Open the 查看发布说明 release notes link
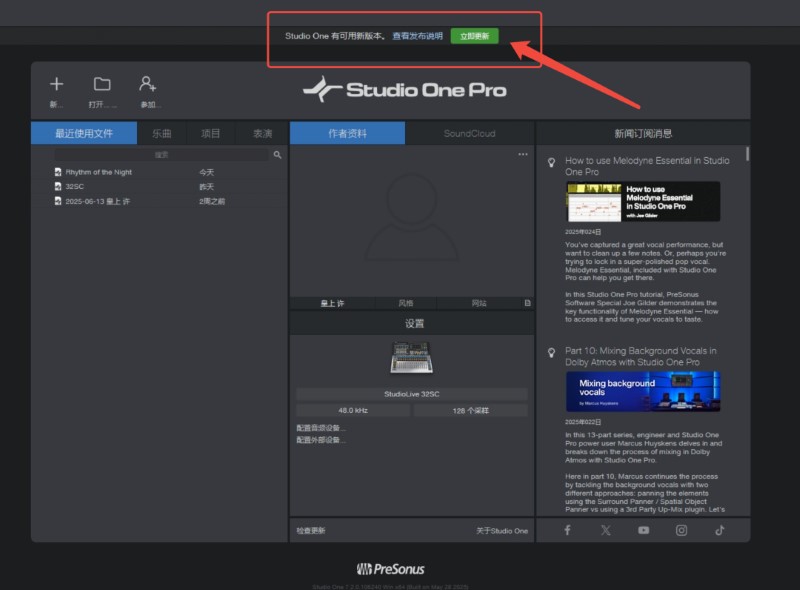The width and height of the screenshot is (800, 590). coord(417,36)
